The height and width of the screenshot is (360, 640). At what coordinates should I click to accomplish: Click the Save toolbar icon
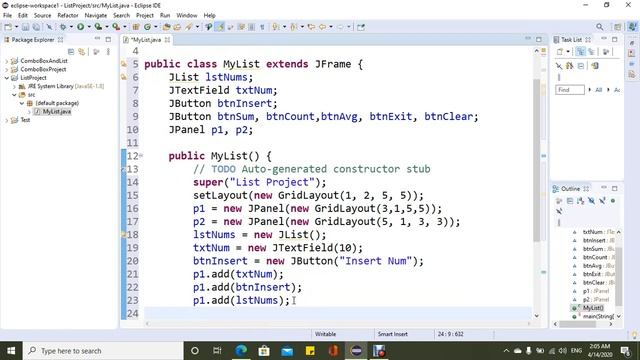click(25, 27)
